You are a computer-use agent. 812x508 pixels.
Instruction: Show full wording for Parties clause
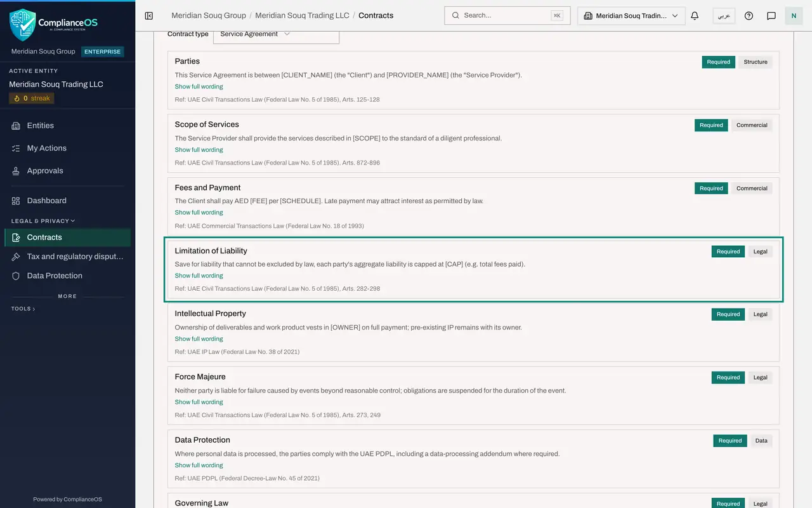[x=199, y=86]
